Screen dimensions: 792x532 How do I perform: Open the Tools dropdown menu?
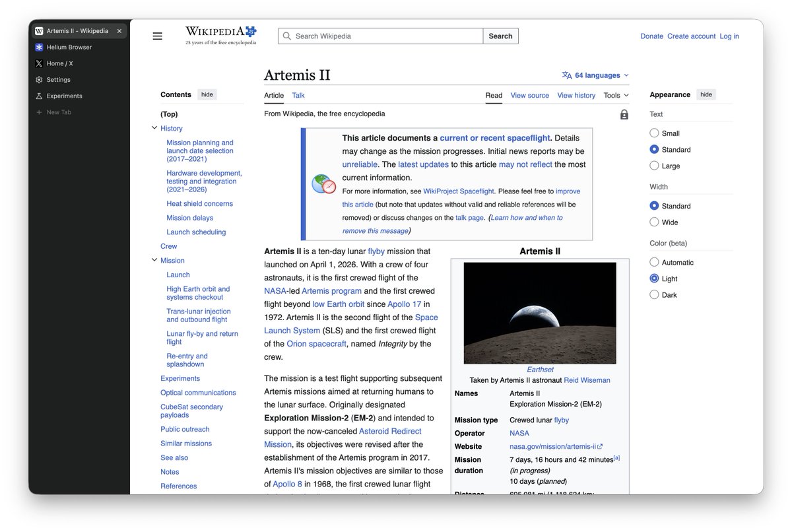616,96
